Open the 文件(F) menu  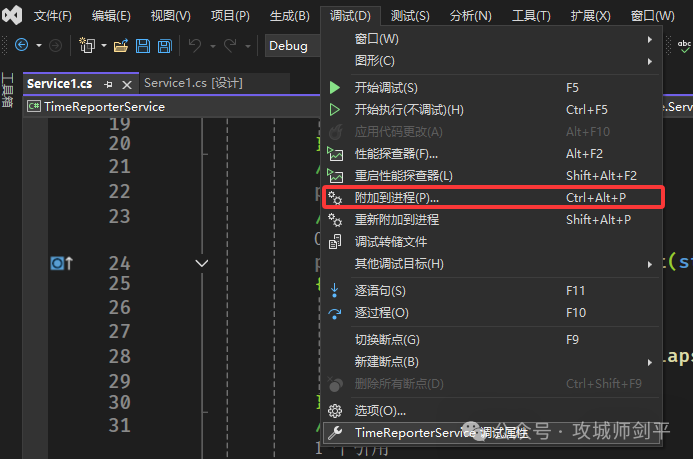[x=53, y=16]
